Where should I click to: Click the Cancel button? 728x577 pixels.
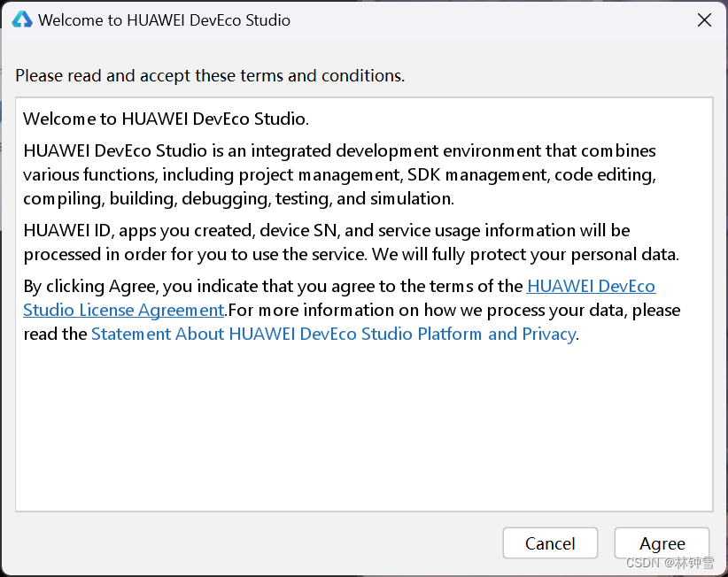pos(550,543)
